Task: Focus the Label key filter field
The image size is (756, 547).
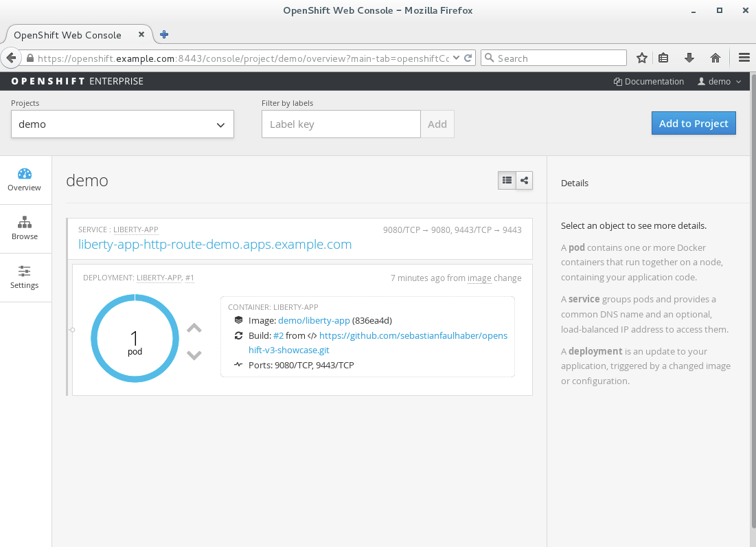Action: pos(341,124)
